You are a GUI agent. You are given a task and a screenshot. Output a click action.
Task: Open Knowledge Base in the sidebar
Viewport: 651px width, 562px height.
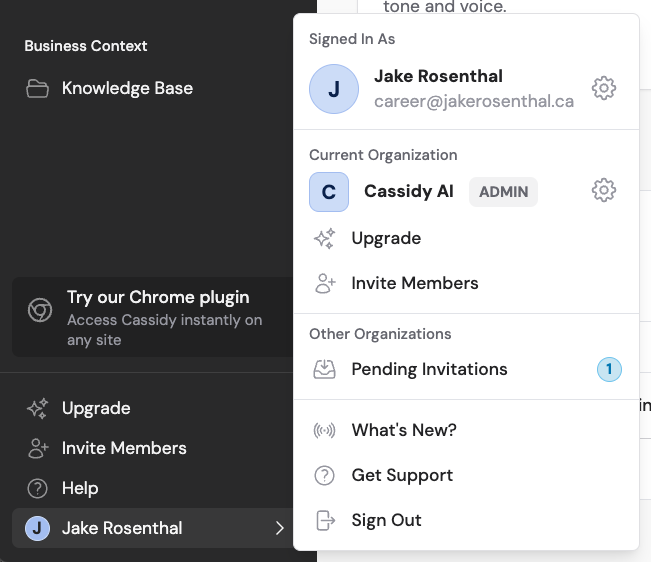(153, 88)
